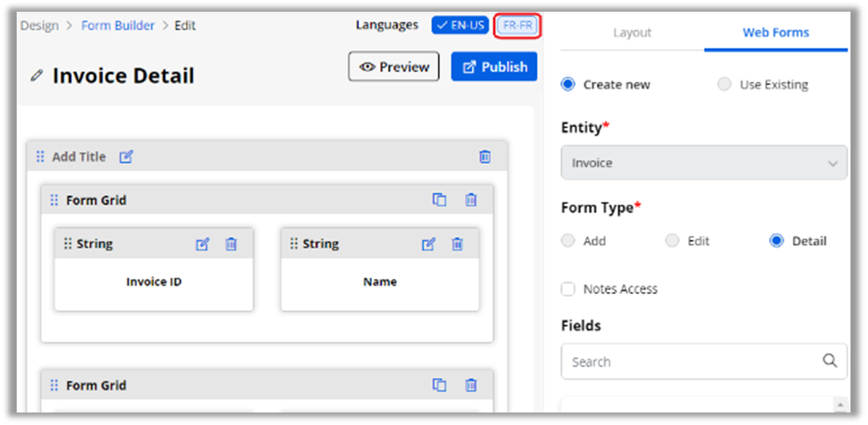
Task: Delete the first Form Grid
Action: 471,200
